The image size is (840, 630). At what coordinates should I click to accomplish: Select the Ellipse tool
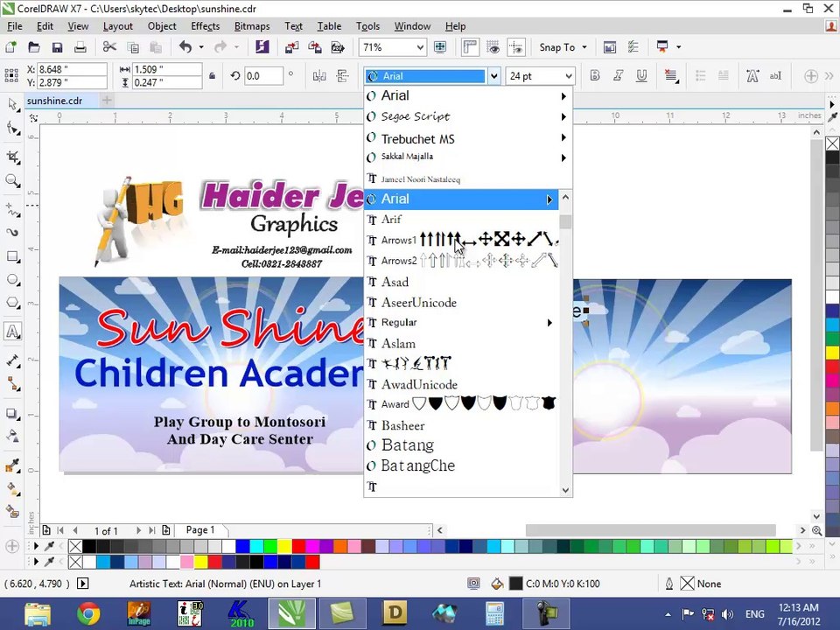(13, 280)
